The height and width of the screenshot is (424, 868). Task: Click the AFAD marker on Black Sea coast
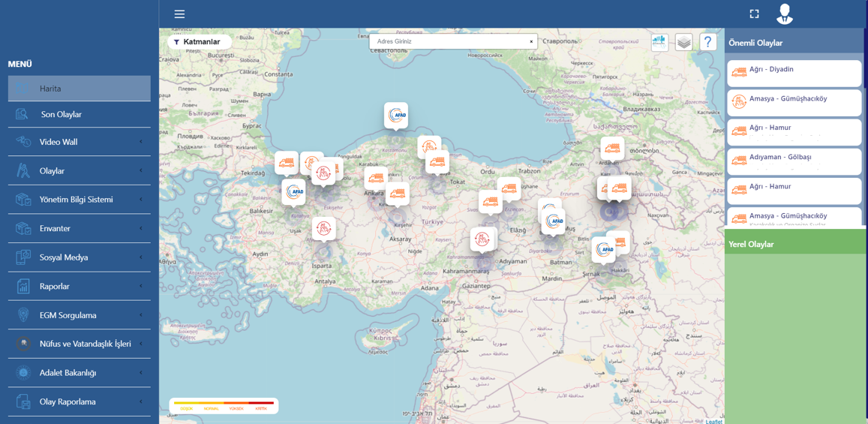point(396,116)
